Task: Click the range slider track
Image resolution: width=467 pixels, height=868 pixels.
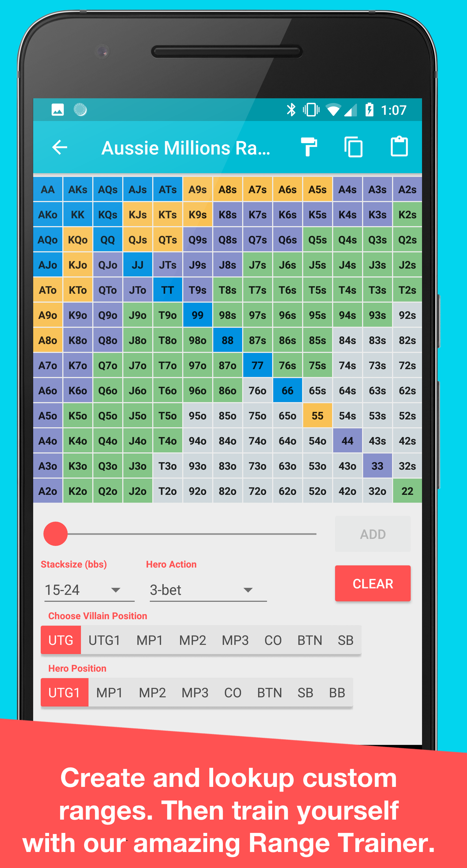Action: pyautogui.click(x=192, y=534)
